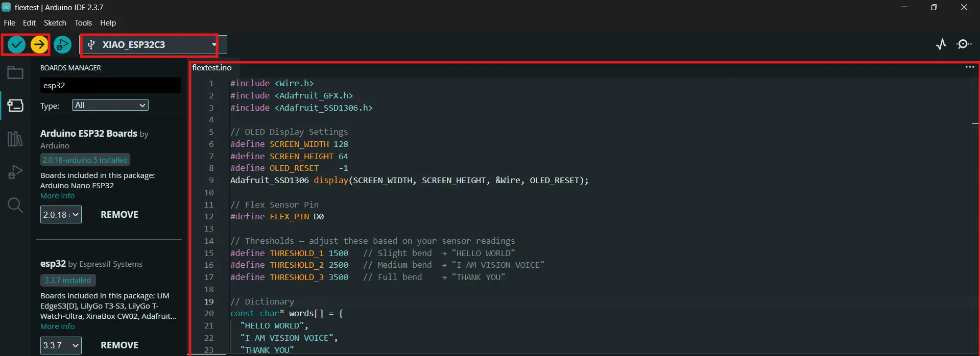Toggle the Boards Manager sidebar icon
This screenshot has width=980, height=356.
15,106
